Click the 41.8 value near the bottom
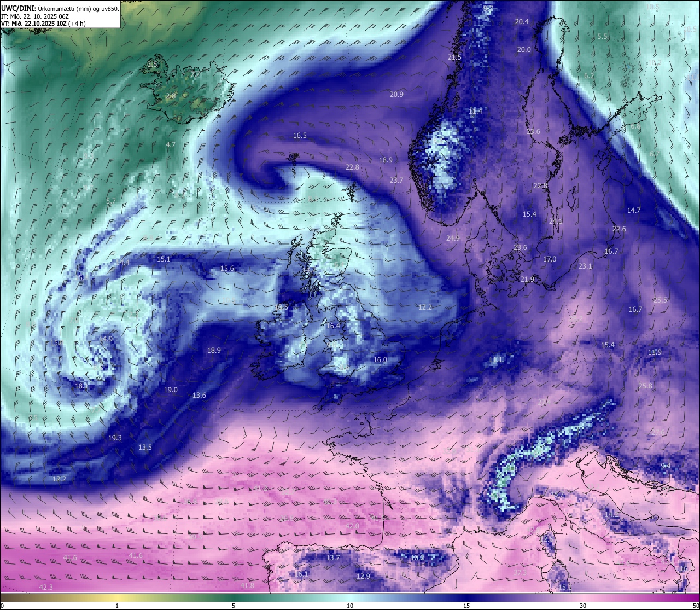Screen dimensions: 700x610 click(247, 586)
